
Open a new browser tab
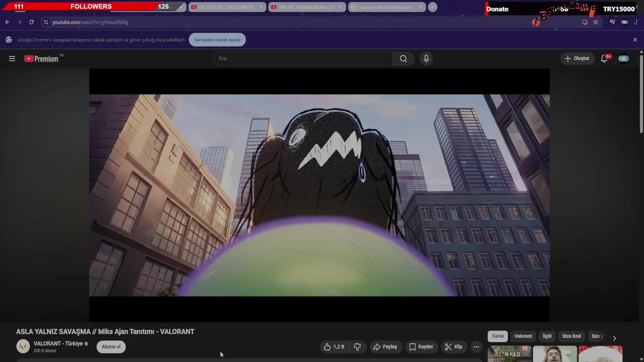click(x=433, y=7)
